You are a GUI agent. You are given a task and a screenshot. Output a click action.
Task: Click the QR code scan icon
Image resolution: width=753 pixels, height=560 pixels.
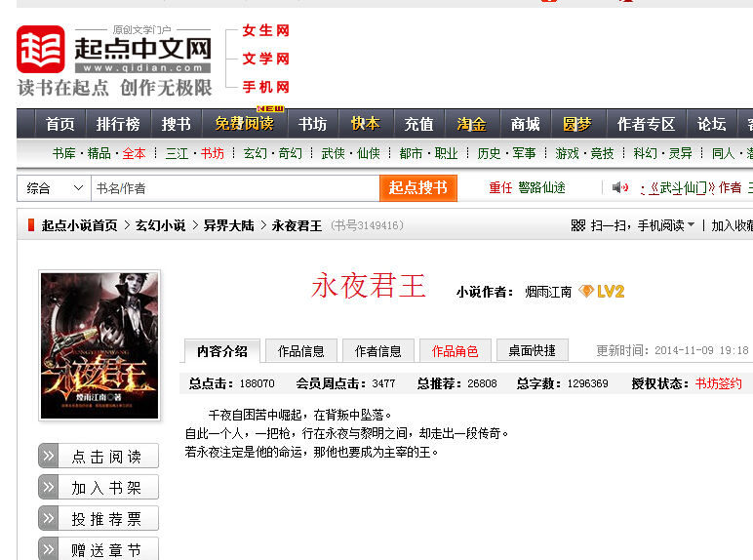coord(578,225)
